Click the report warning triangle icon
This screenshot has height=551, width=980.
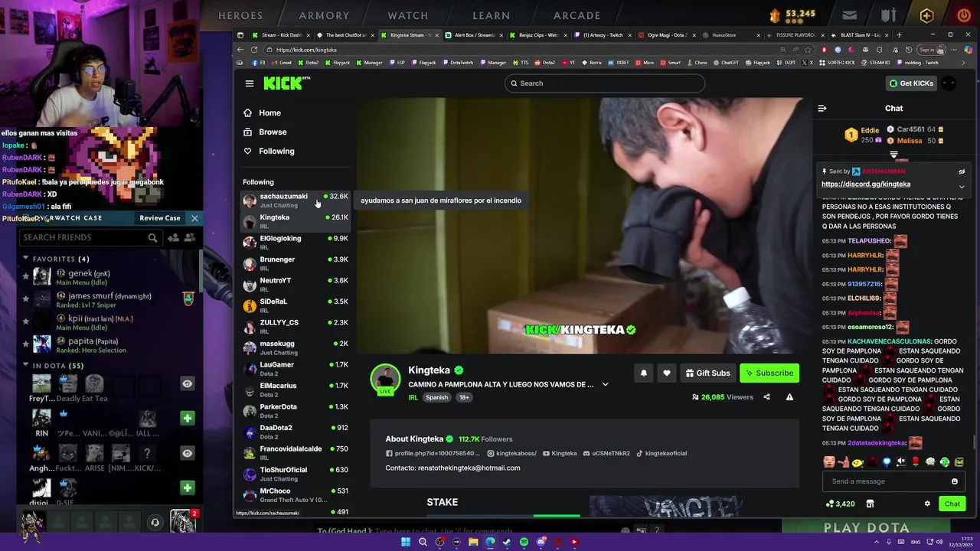pos(789,397)
